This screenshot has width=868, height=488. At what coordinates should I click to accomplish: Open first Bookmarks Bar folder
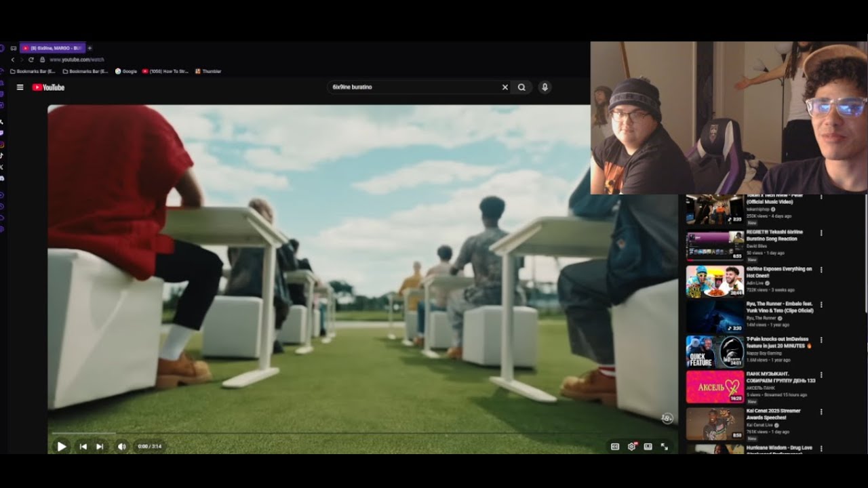[33, 71]
